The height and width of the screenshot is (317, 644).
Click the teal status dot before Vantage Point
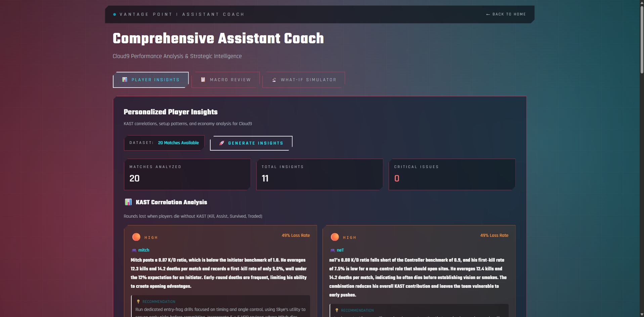(x=115, y=14)
